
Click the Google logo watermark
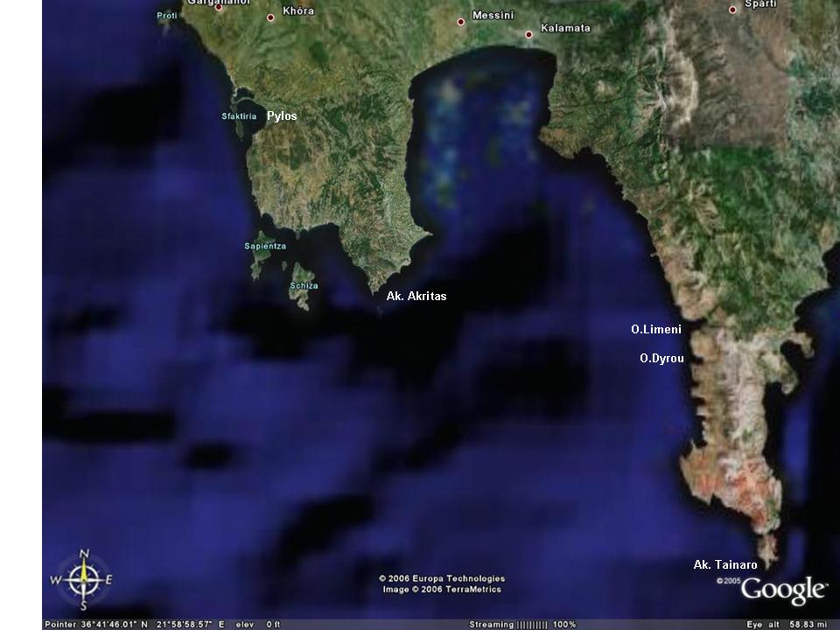[783, 591]
